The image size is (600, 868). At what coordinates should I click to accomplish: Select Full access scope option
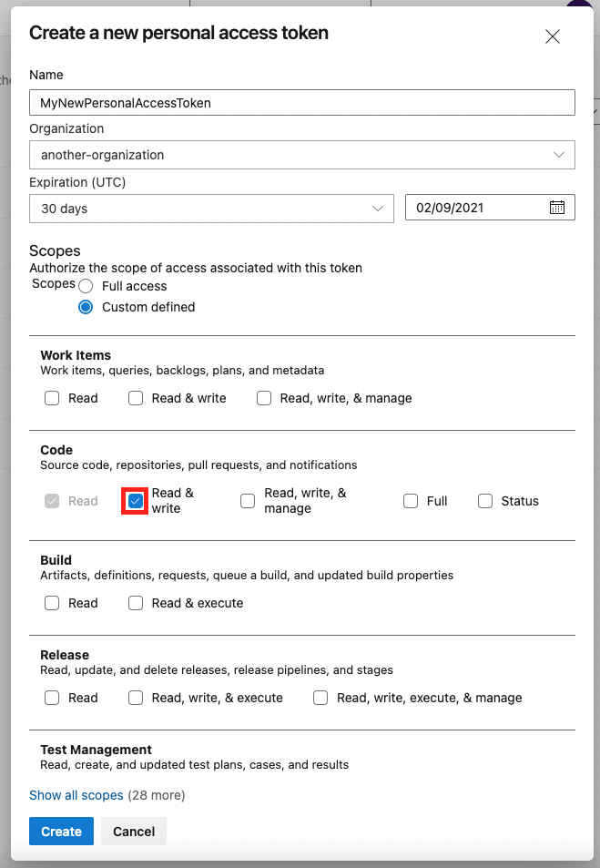(85, 285)
